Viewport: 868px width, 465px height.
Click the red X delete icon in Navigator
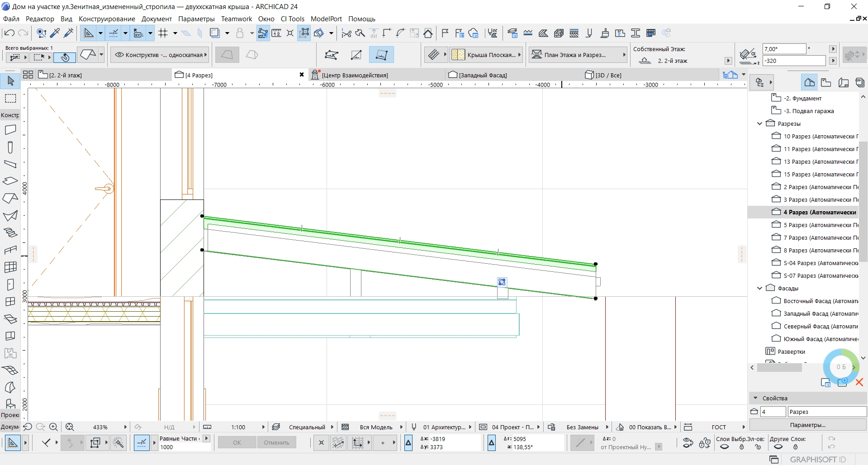point(859,383)
